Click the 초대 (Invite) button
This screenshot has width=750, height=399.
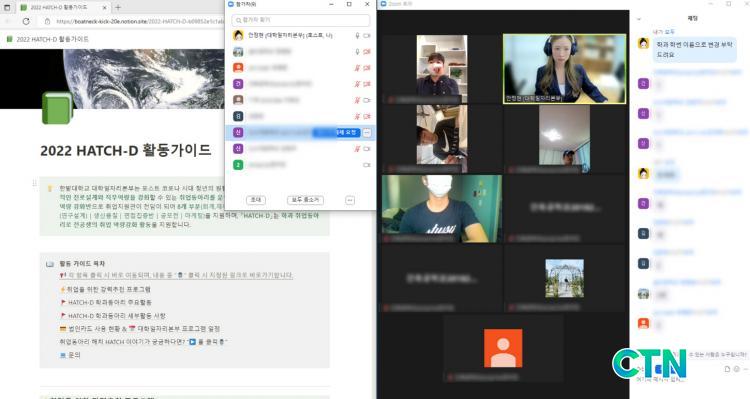tap(256, 200)
